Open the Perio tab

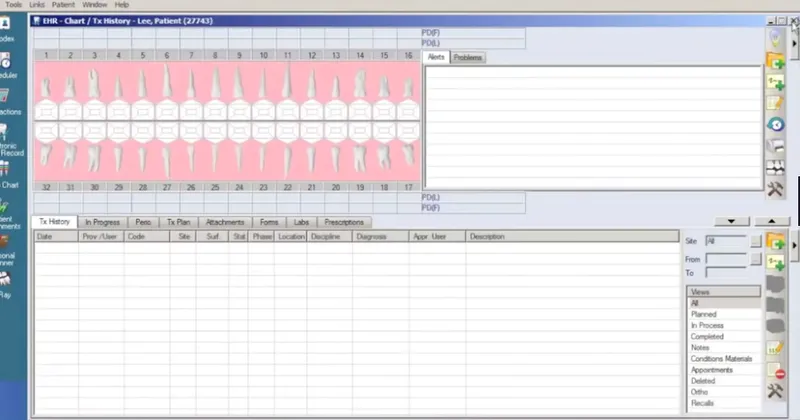pyautogui.click(x=143, y=222)
